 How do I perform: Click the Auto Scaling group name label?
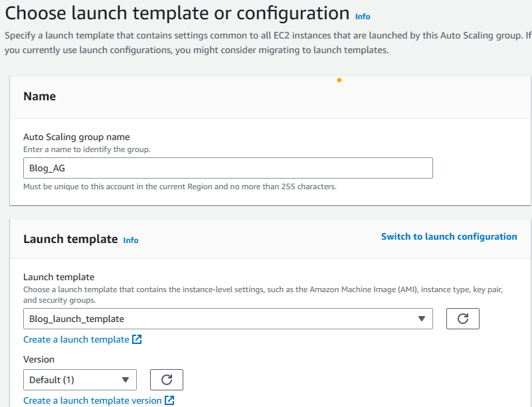click(x=76, y=137)
